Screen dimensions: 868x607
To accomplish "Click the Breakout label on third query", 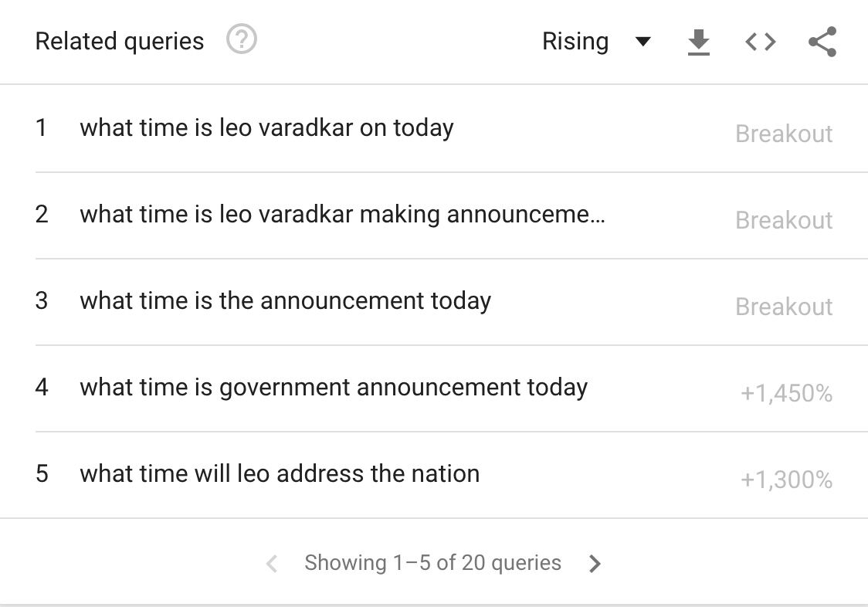I will tap(784, 307).
